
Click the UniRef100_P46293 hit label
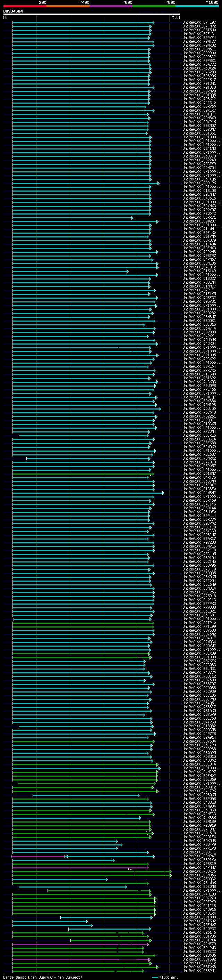[199, 72]
